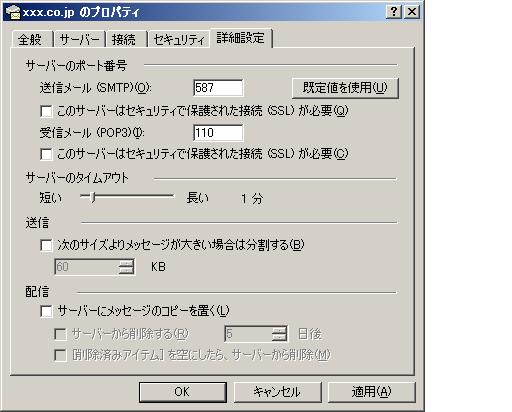512x412 pixels.
Task: Click the message size KB spinner arrows
Action: pyautogui.click(x=126, y=267)
